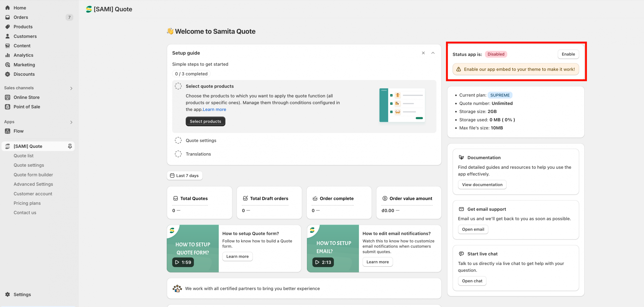The height and width of the screenshot is (307, 644).
Task: Open Home in the sidebar
Action: pyautogui.click(x=20, y=8)
